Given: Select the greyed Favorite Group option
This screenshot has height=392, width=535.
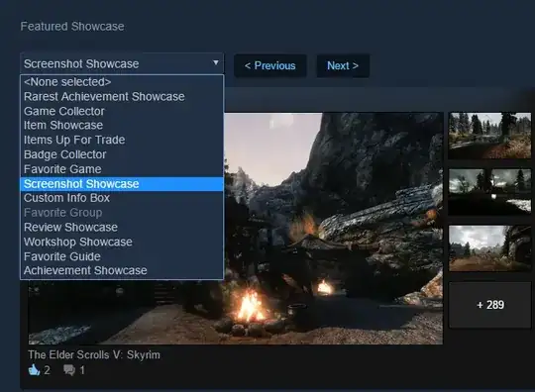Looking at the screenshot, I should [122, 213].
